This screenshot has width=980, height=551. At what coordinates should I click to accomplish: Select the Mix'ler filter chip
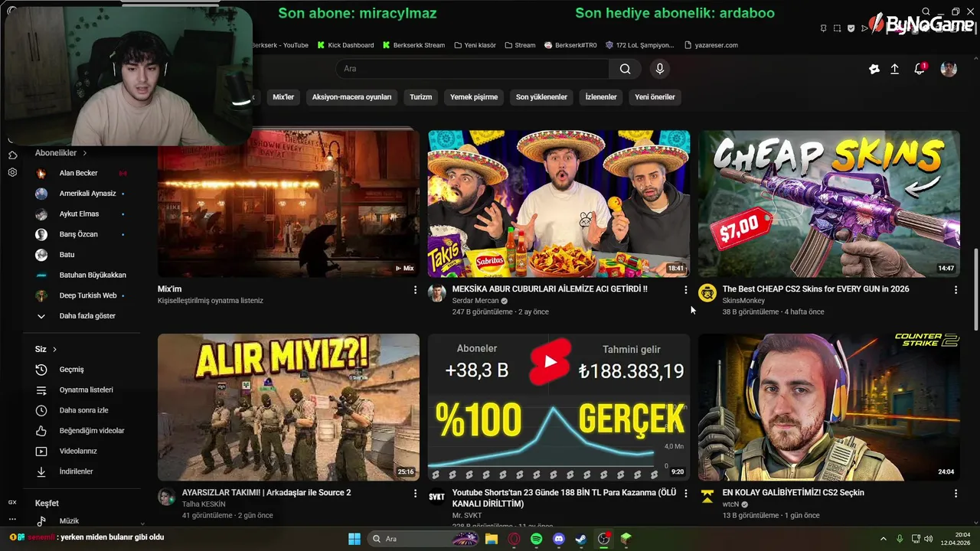(x=283, y=97)
